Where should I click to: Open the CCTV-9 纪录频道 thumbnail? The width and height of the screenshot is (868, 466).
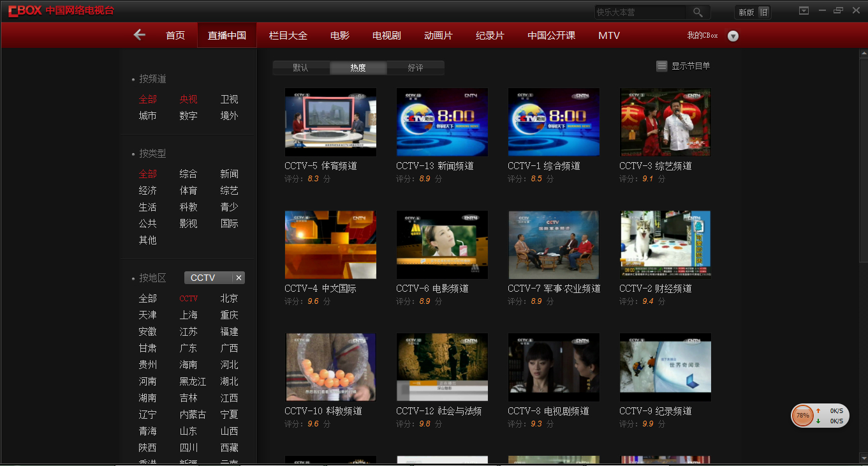(x=665, y=367)
